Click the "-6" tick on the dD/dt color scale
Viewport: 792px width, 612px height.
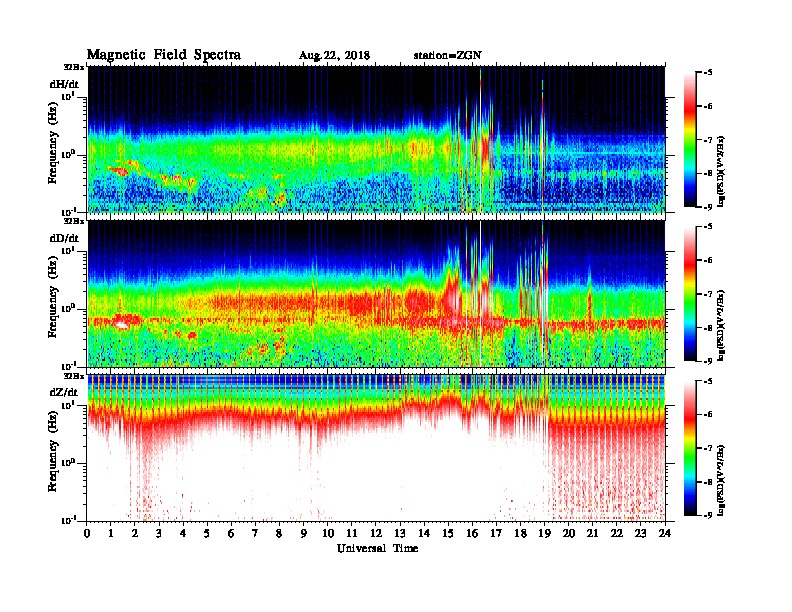pos(708,261)
